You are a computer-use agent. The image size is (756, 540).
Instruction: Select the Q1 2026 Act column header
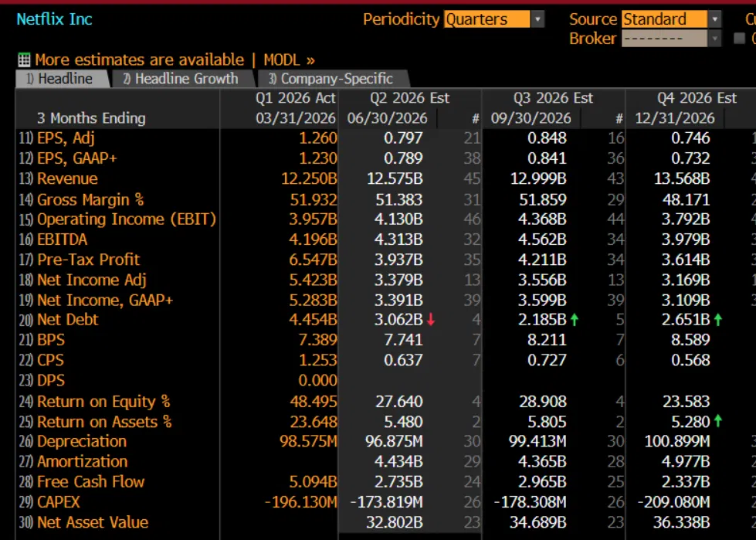click(296, 98)
